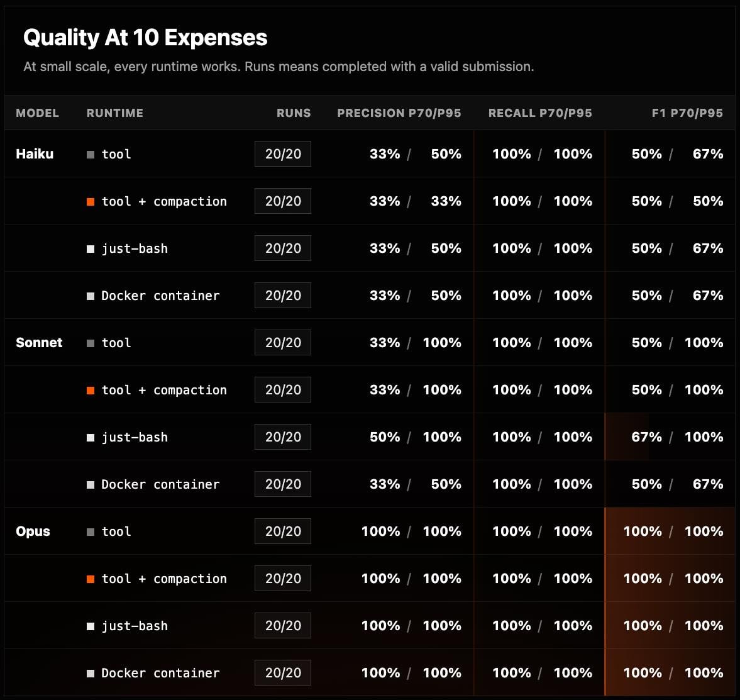Click the tool runtime label in Opus row
The image size is (740, 700).
tap(116, 532)
